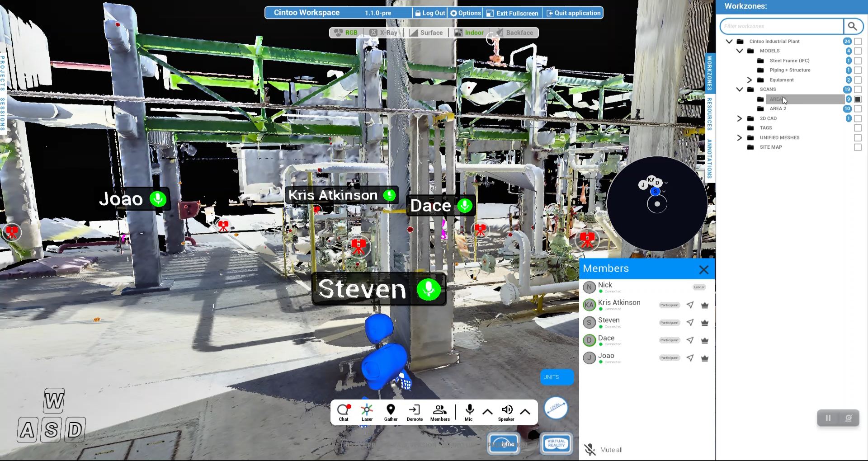Expand speaker options chevron
This screenshot has width=868, height=461.
point(525,412)
